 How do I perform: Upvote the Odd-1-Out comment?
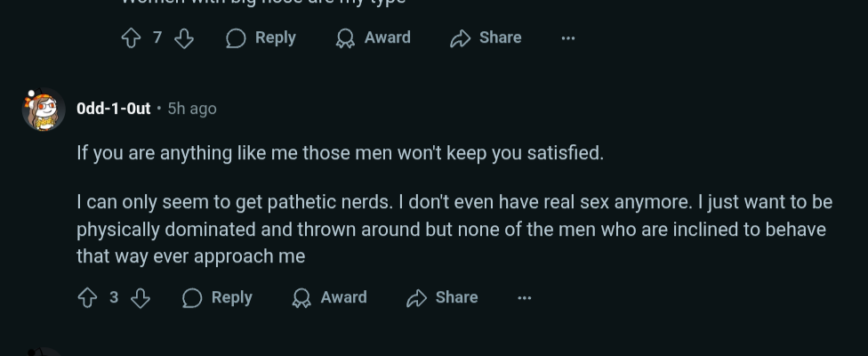(x=87, y=298)
